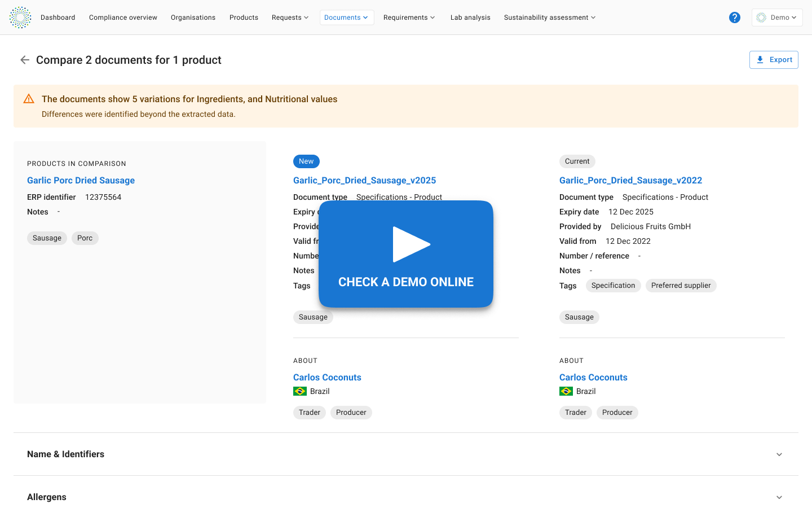Click 'Differences were identified' warning subtext

pos(139,114)
